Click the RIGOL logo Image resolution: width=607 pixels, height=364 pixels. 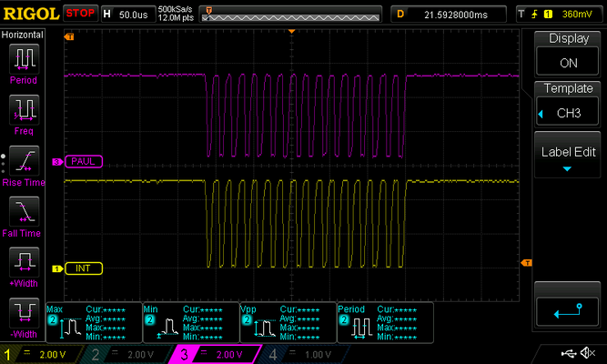pos(32,14)
